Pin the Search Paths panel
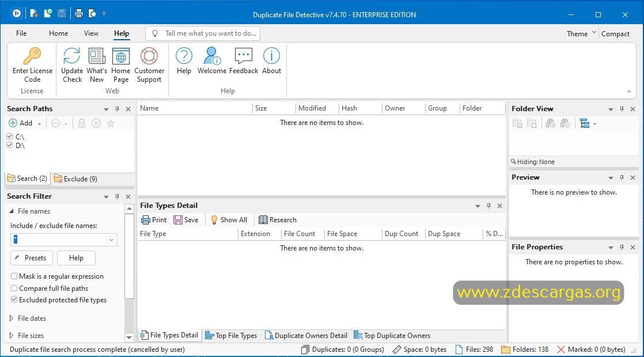 [x=117, y=109]
